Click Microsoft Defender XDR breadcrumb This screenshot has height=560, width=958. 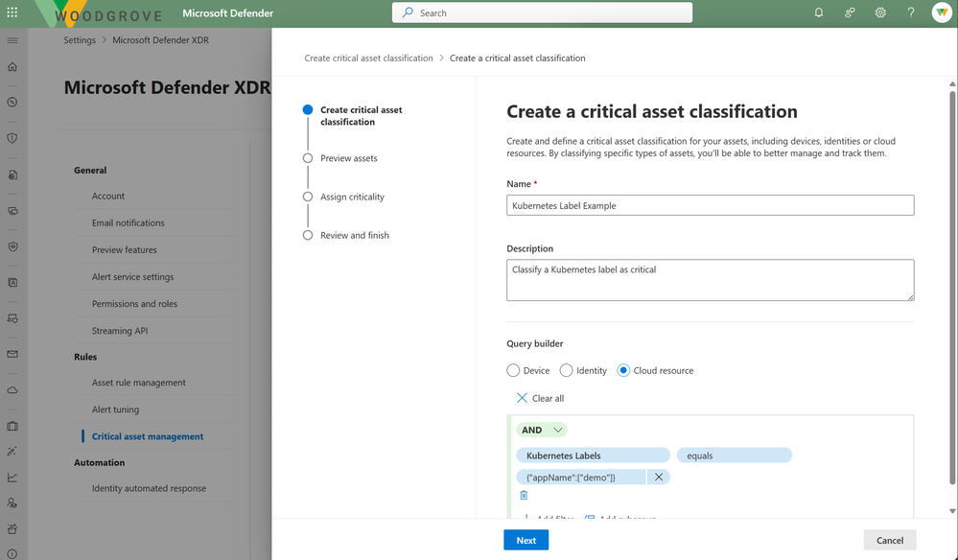tap(161, 40)
